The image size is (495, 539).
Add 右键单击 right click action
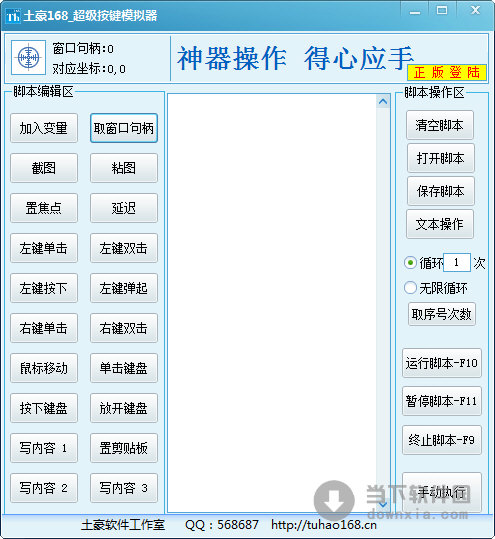[44, 328]
